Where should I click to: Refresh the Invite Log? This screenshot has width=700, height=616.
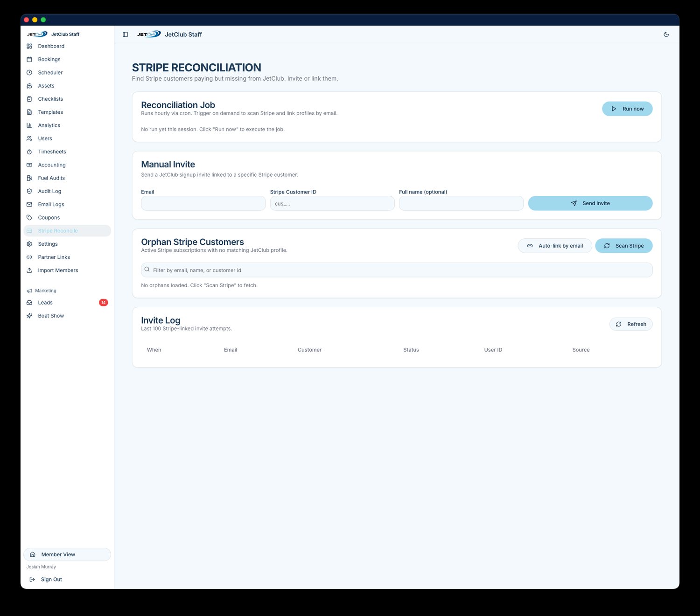click(x=631, y=324)
